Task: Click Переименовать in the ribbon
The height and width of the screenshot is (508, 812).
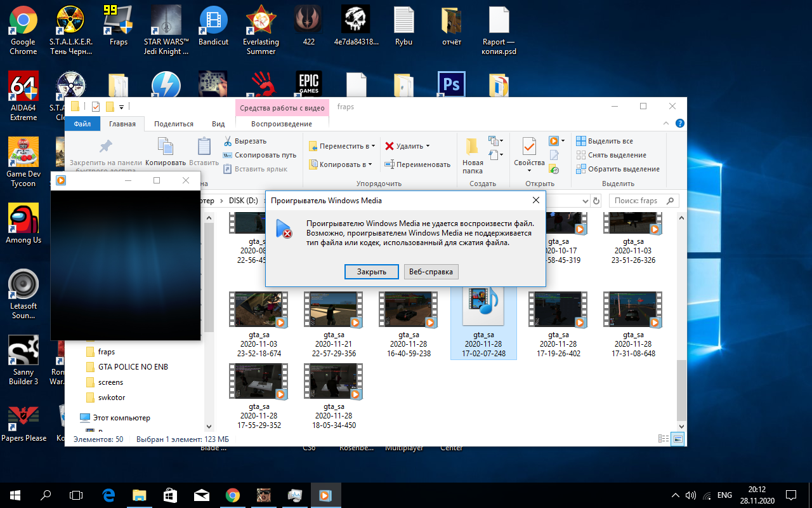Action: (x=417, y=164)
